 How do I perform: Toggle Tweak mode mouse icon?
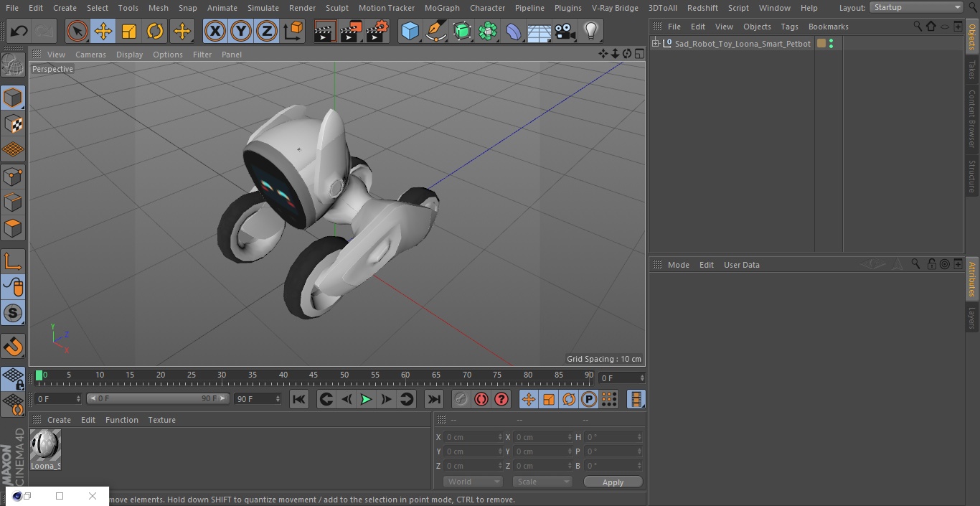(13, 288)
